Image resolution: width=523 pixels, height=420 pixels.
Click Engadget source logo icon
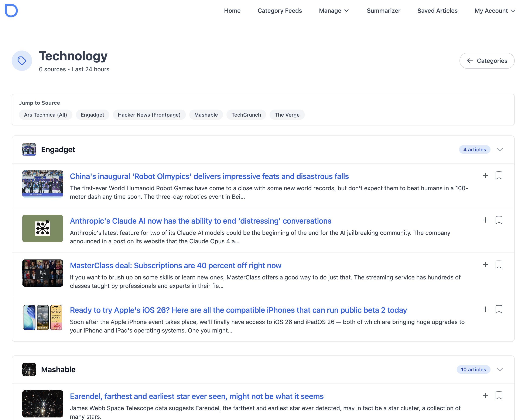pos(29,149)
